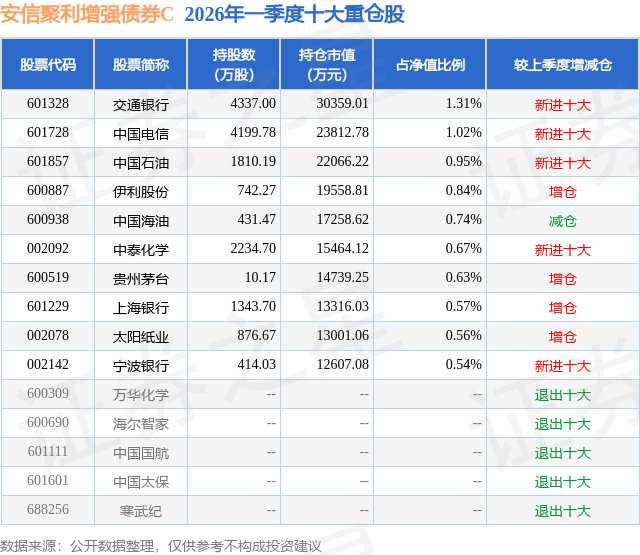Viewport: 640px width, 555px height.
Task: Click the 股票代码 column header
Action: click(48, 64)
